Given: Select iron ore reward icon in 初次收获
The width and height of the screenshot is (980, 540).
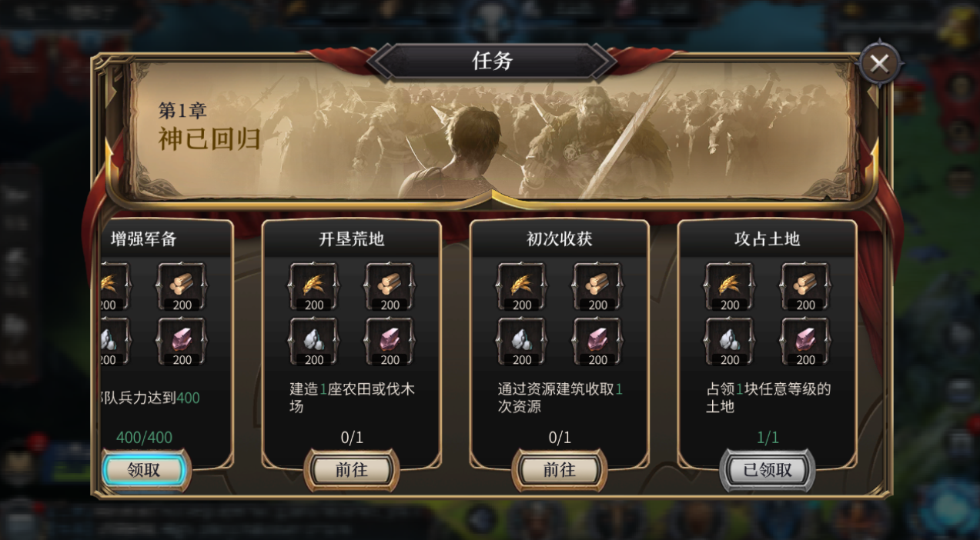Looking at the screenshot, I should pos(597,342).
